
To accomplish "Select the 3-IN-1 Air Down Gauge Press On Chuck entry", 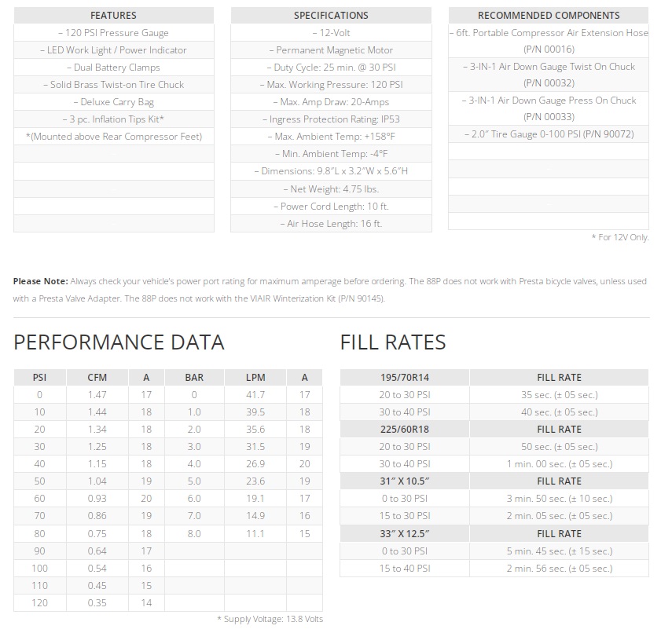I will pyautogui.click(x=549, y=108).
